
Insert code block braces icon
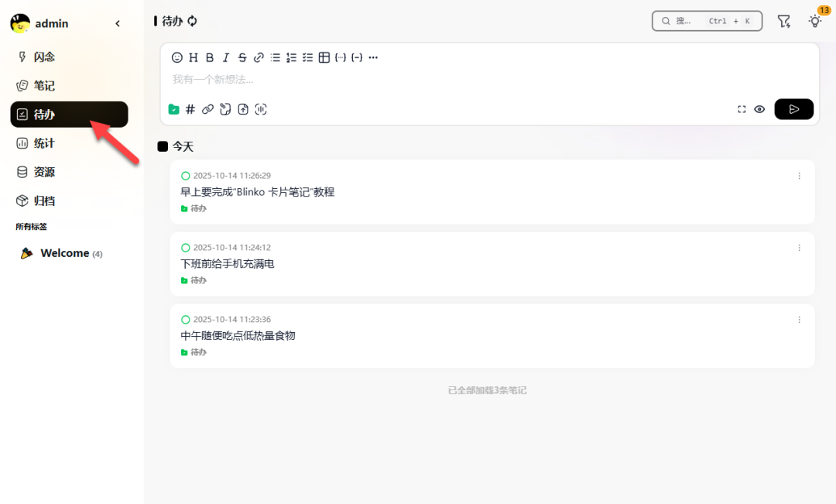pos(357,57)
